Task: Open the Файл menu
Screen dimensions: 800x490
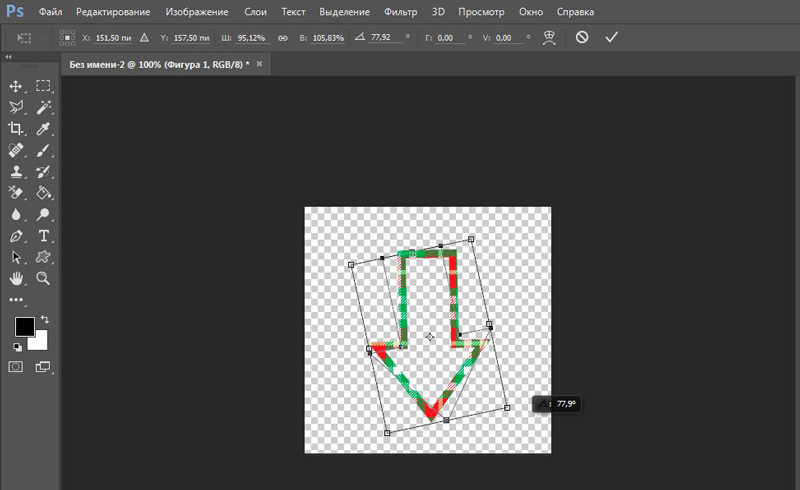Action: pyautogui.click(x=51, y=12)
